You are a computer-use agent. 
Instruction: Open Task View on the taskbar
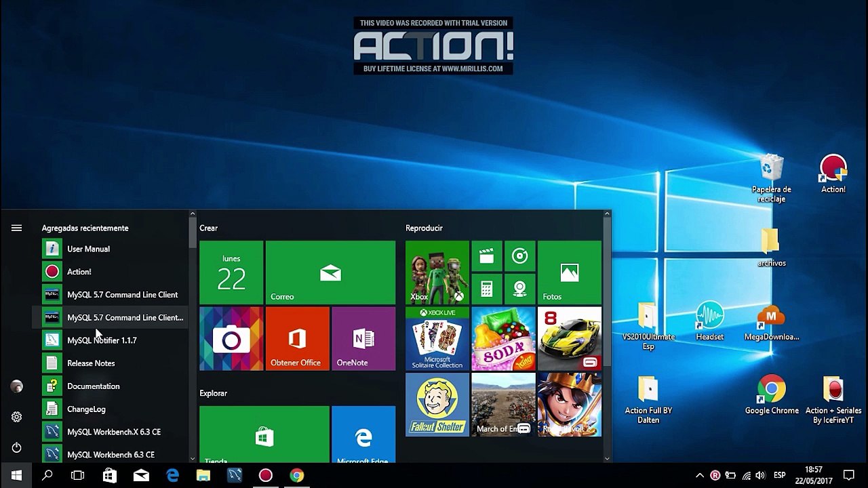point(78,475)
